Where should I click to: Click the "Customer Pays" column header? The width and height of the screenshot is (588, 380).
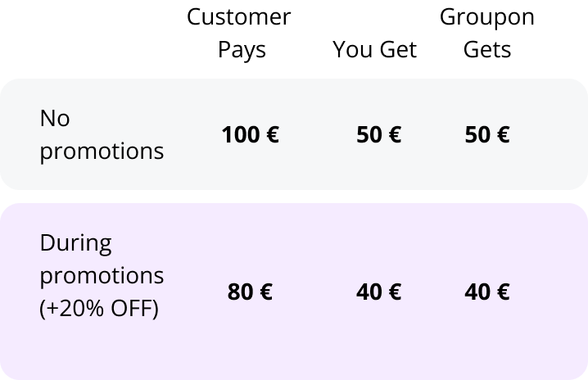[239, 33]
